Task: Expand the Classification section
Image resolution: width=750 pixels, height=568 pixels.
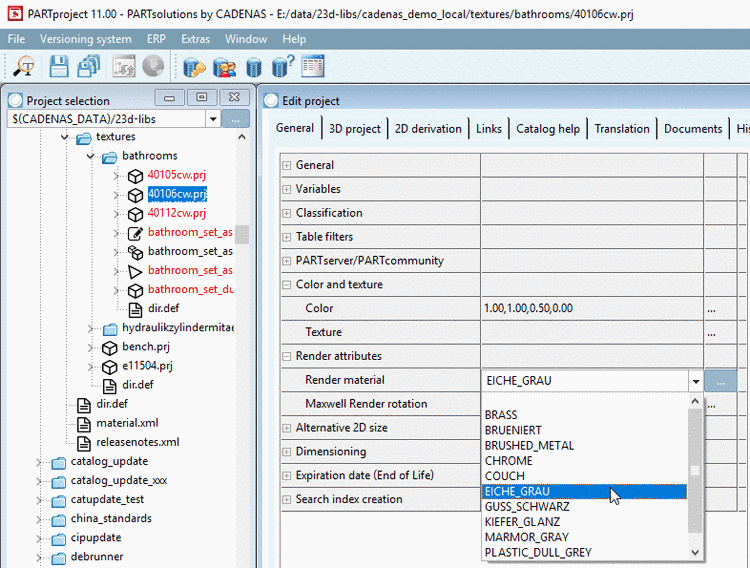Action: tap(287, 213)
